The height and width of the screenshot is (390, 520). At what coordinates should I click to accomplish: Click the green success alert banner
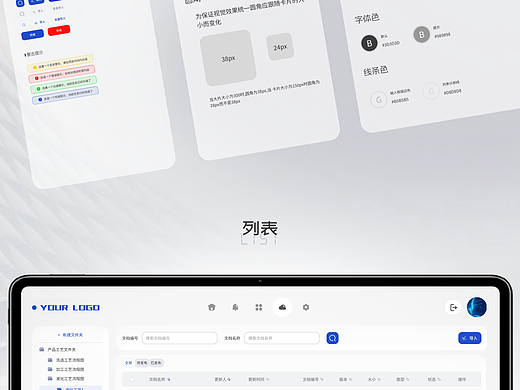point(64,85)
